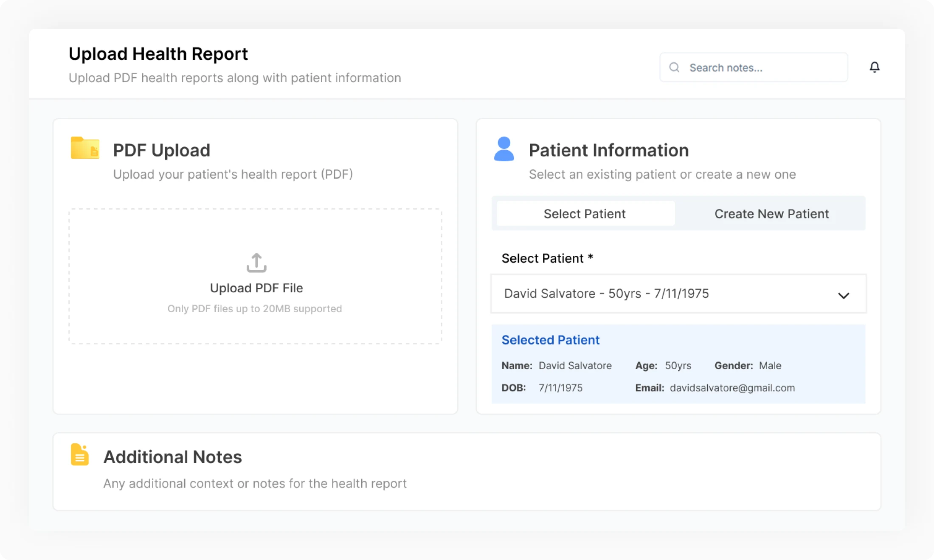Open the David Salvatore patient dropdown

click(x=678, y=294)
